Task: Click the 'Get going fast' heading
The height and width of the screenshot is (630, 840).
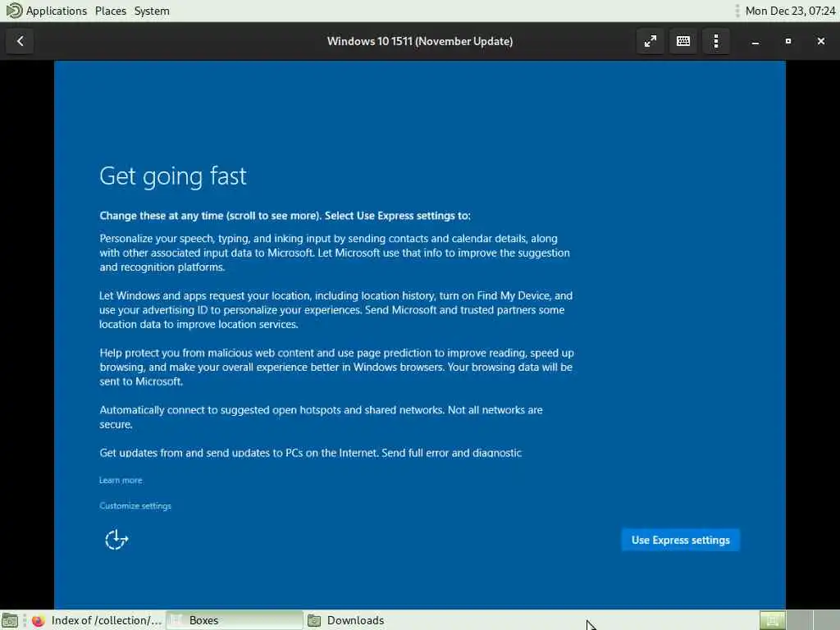Action: point(173,176)
